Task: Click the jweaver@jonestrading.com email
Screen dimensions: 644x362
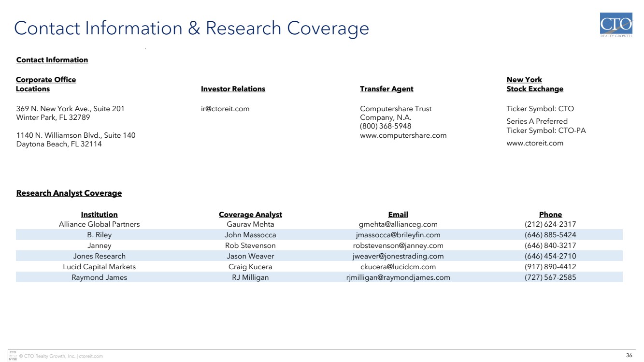Action: click(x=398, y=256)
